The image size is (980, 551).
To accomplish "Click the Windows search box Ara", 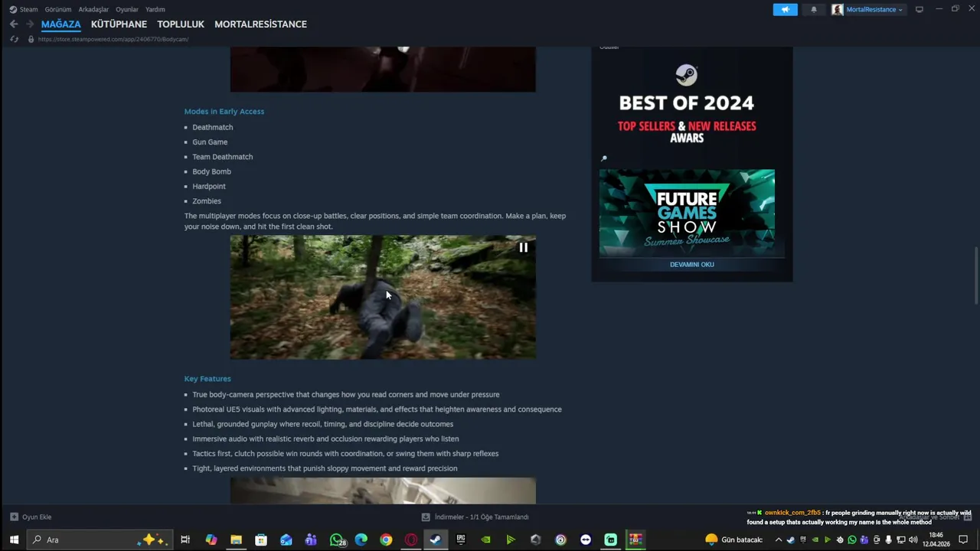I will tap(100, 540).
